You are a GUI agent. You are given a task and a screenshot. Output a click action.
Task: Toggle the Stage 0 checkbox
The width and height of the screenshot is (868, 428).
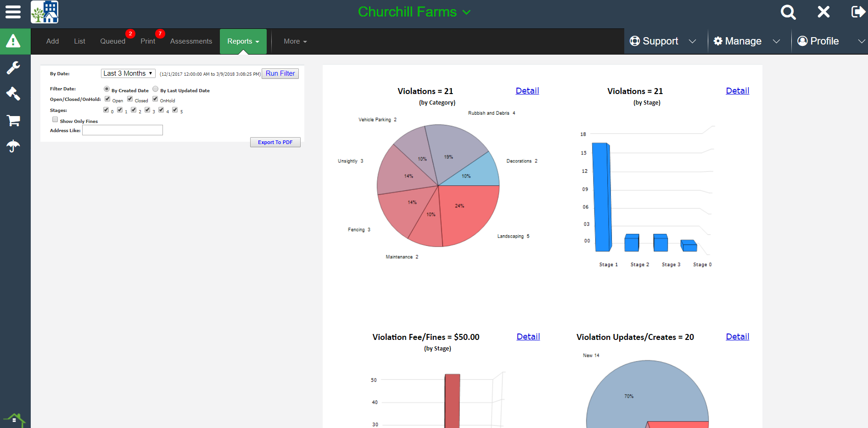point(106,110)
